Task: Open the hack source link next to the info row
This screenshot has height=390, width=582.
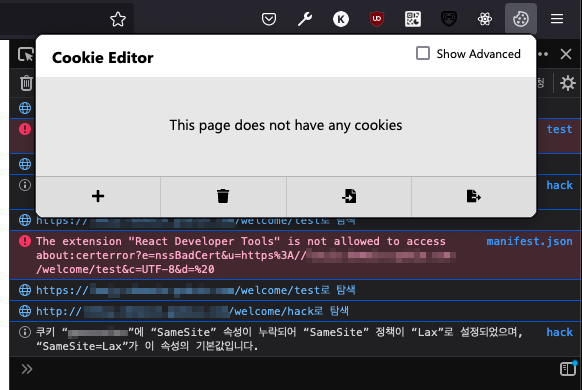Action: point(559,185)
